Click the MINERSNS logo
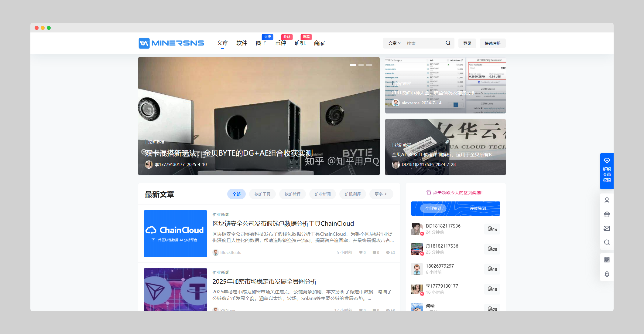This screenshot has height=334, width=644. (171, 43)
